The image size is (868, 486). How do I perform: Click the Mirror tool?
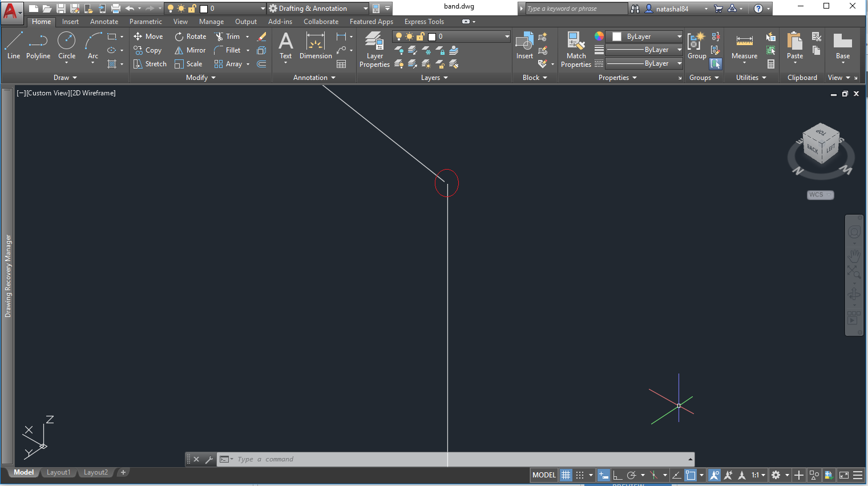pos(189,50)
